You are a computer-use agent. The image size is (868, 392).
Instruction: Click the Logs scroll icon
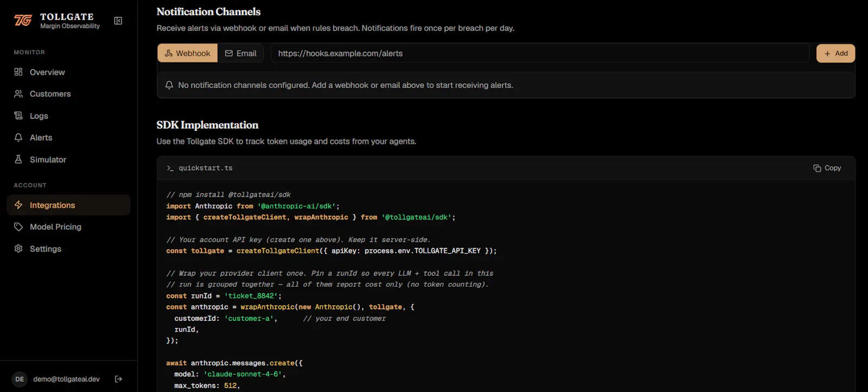(x=18, y=116)
